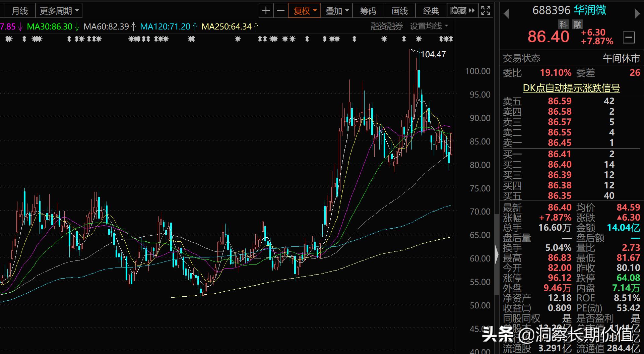Click the DK点自动提示涨跌信号 link
644x354 pixels.
coord(572,88)
